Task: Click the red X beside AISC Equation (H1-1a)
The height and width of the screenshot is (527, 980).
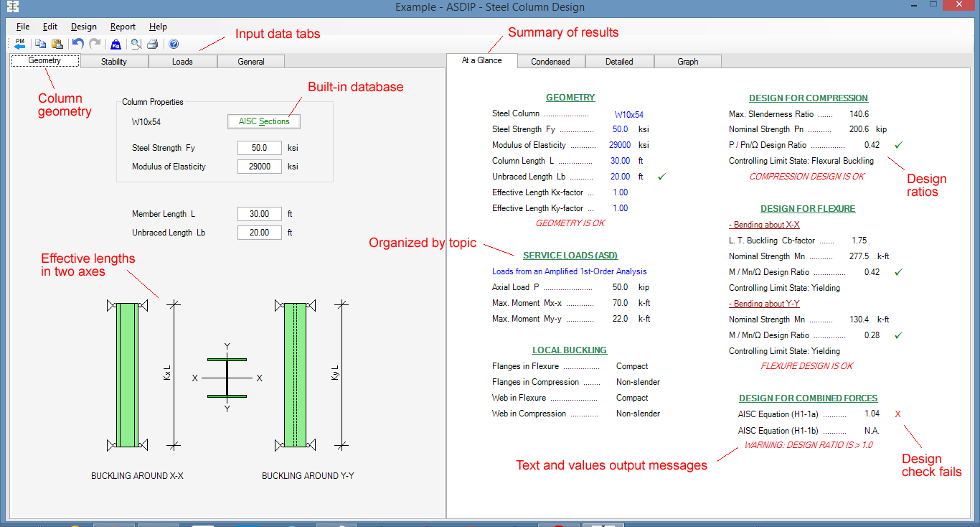Action: pyautogui.click(x=897, y=414)
